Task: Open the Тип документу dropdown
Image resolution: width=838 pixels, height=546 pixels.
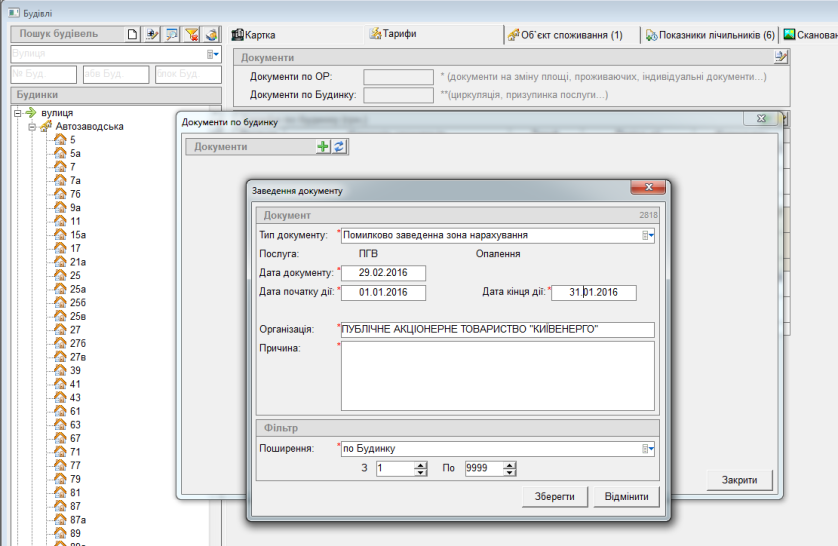Action: (648, 236)
